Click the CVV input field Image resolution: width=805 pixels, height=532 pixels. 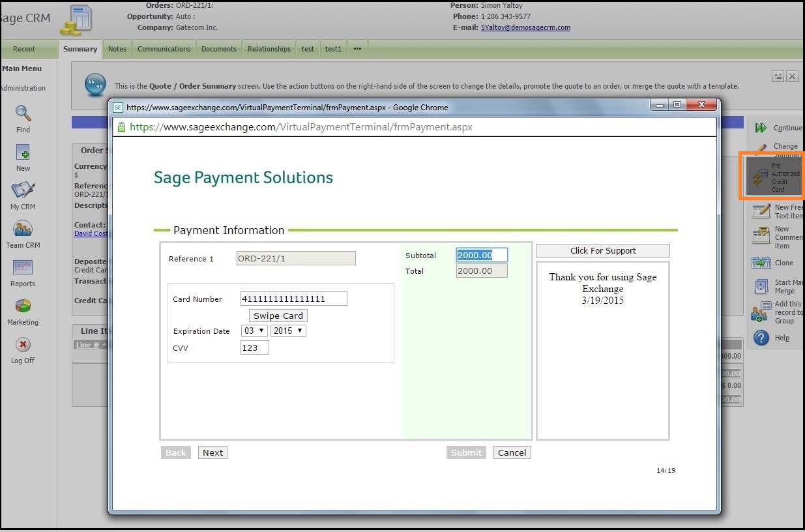[255, 347]
